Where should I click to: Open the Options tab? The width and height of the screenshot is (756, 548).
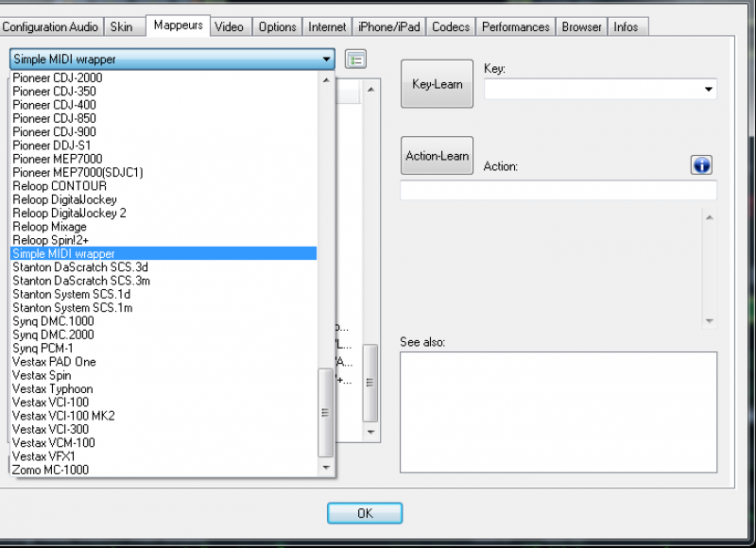[277, 27]
